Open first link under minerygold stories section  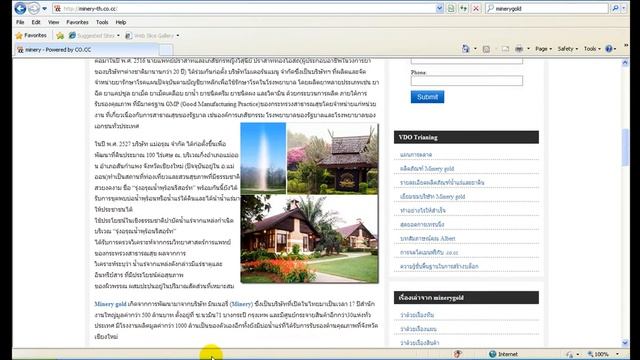[417, 315]
